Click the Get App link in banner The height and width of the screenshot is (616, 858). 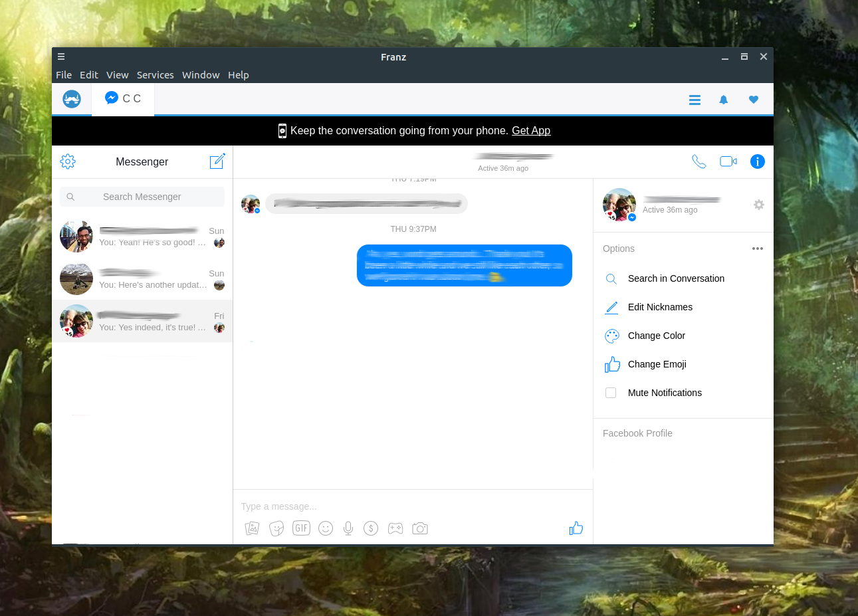pyautogui.click(x=531, y=131)
